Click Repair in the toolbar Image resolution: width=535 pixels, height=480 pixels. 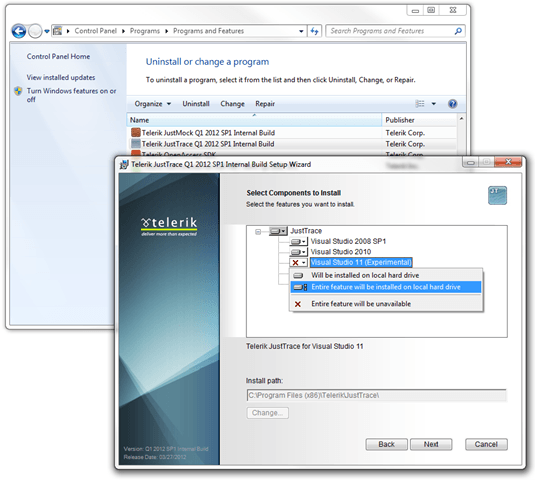(265, 104)
